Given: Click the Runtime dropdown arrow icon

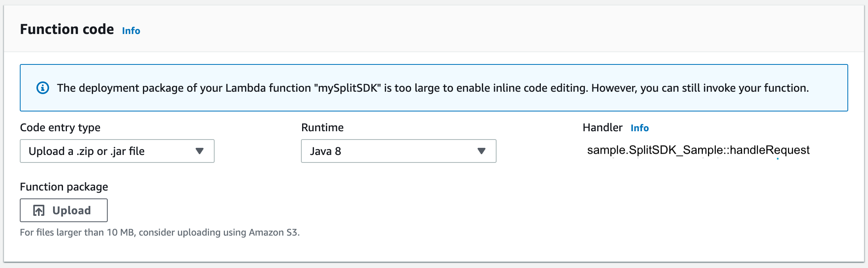Looking at the screenshot, I should coord(481,151).
